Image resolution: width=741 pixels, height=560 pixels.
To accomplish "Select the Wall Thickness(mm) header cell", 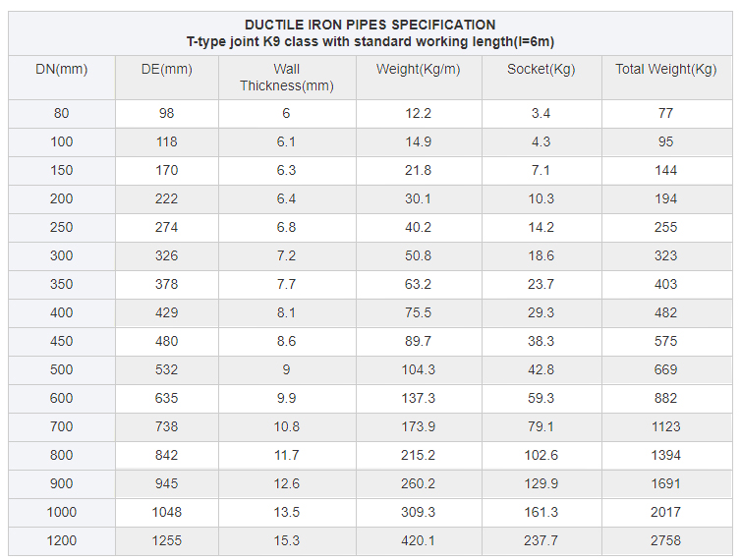I will tap(286, 77).
